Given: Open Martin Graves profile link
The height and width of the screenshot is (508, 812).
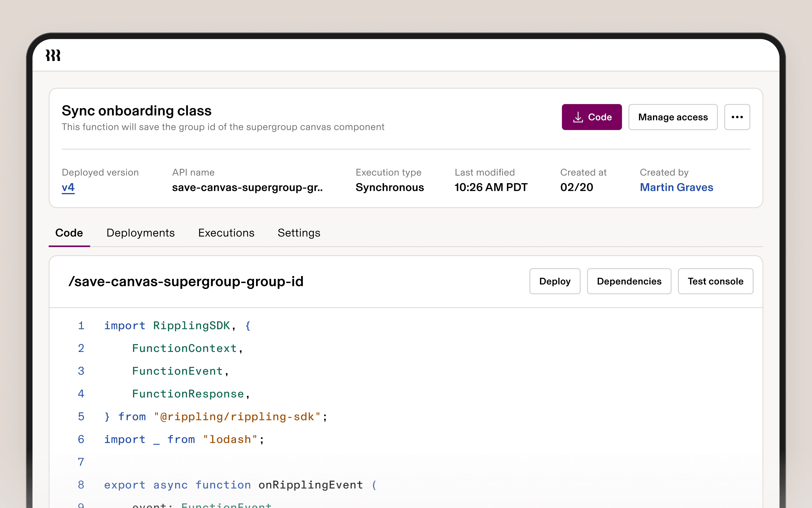Looking at the screenshot, I should click(x=676, y=187).
